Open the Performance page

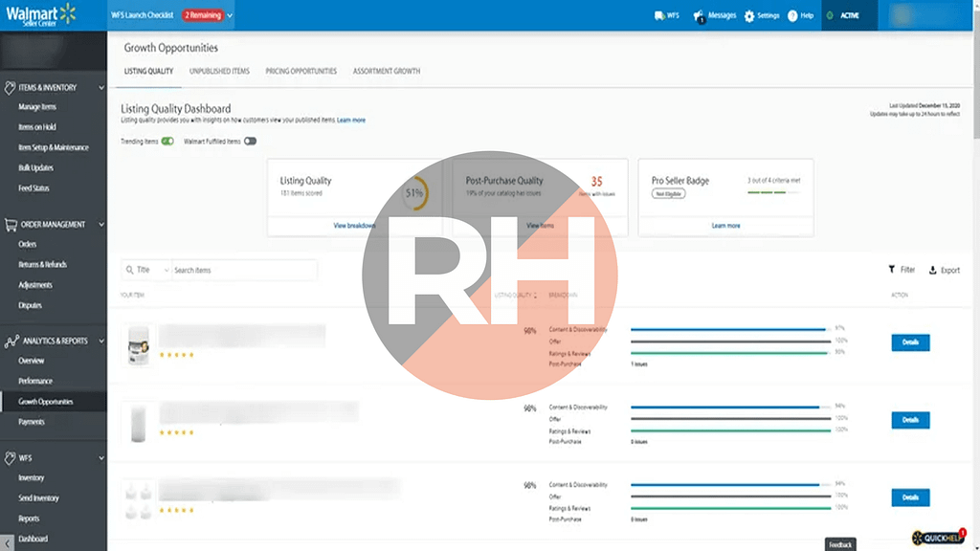35,381
